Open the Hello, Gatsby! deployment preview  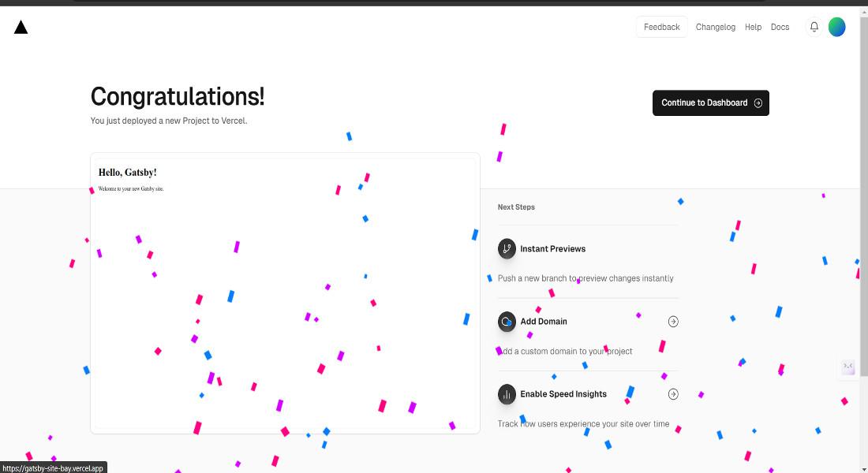[x=285, y=292]
